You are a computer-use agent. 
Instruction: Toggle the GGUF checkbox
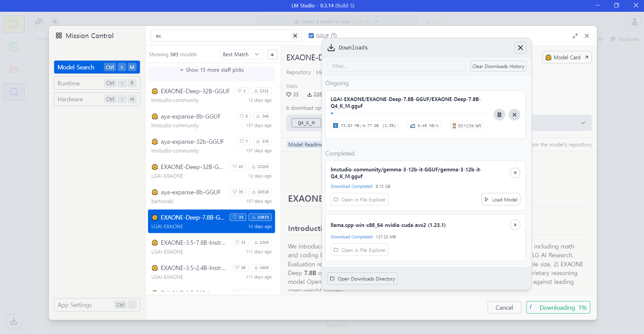[x=311, y=36]
